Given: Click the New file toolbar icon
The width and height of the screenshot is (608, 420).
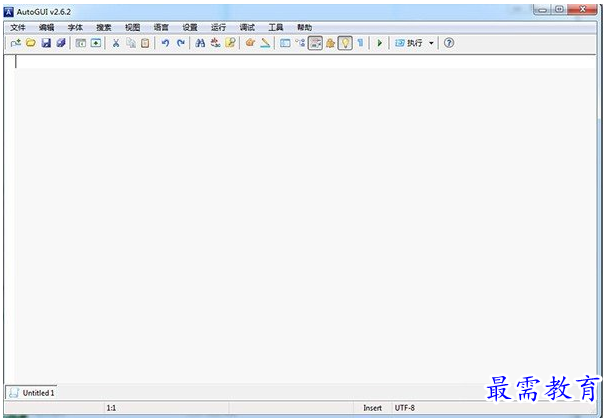Looking at the screenshot, I should point(16,43).
